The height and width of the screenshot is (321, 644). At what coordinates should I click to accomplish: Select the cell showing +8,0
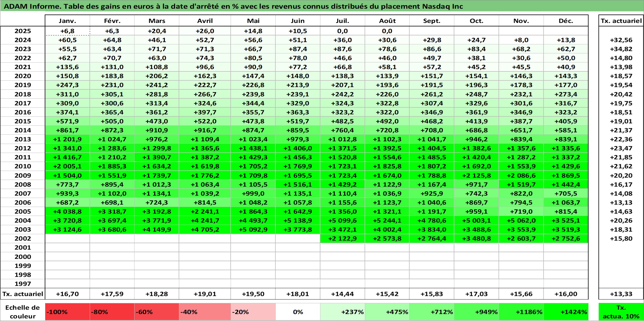point(521,40)
